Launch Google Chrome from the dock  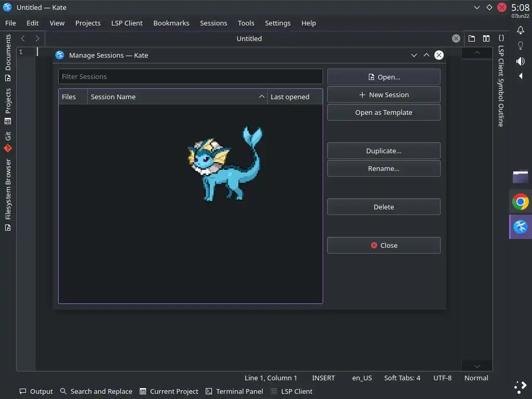tap(521, 202)
